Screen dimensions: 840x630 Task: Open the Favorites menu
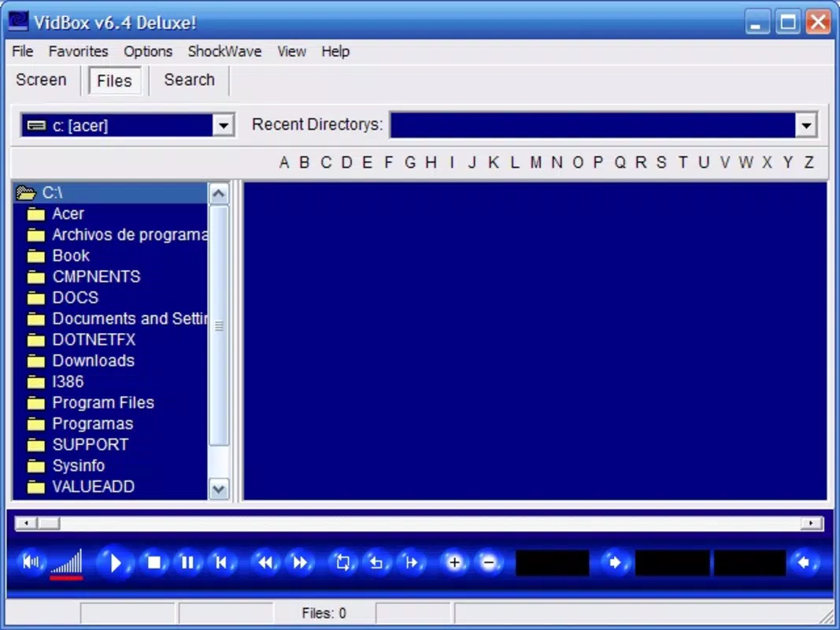click(x=78, y=51)
